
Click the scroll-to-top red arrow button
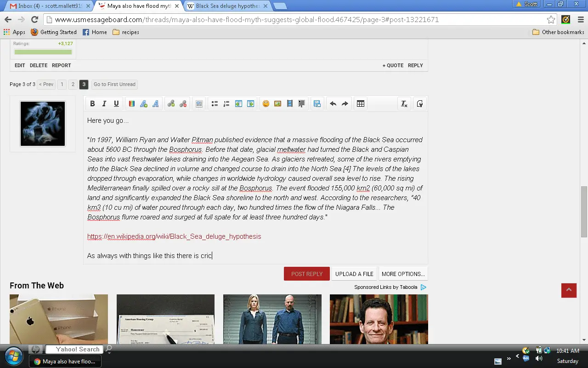tap(569, 290)
